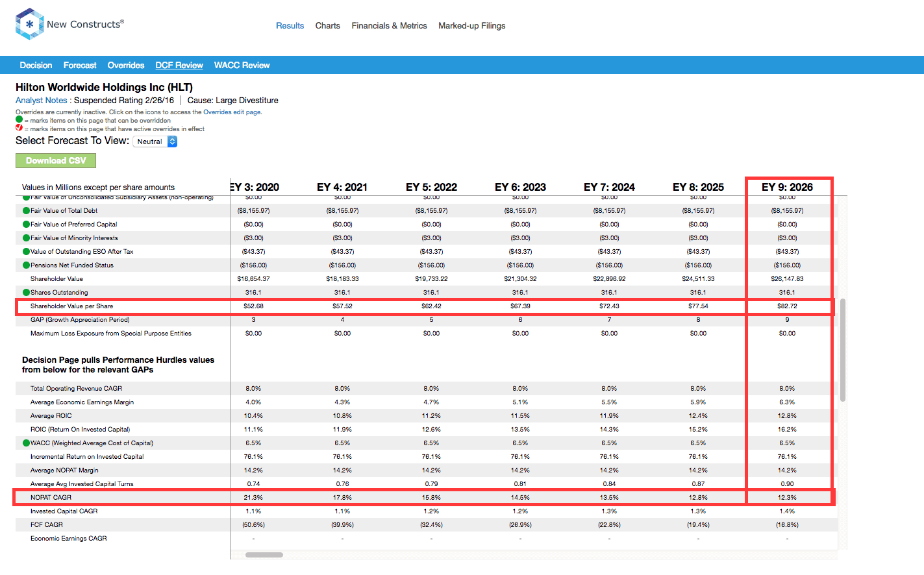This screenshot has height=575, width=924.
Task: Click the Economic Earnings CAGR label
Action: point(69,539)
